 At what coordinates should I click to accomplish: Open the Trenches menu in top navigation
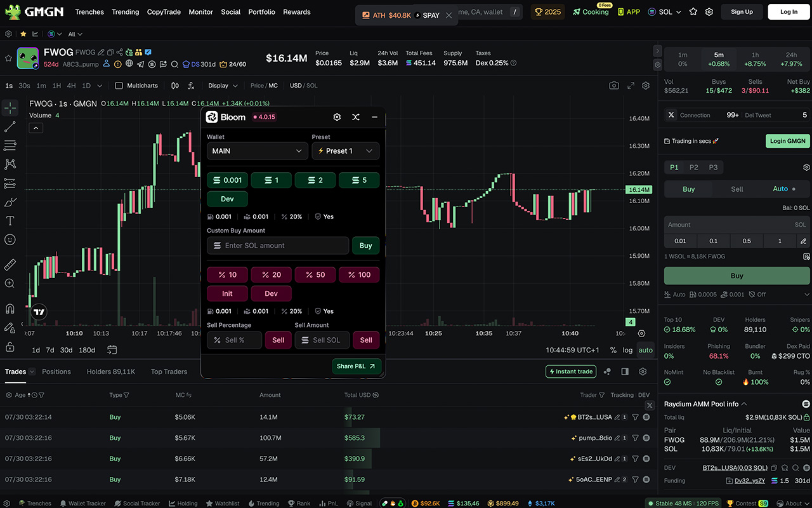coord(89,12)
